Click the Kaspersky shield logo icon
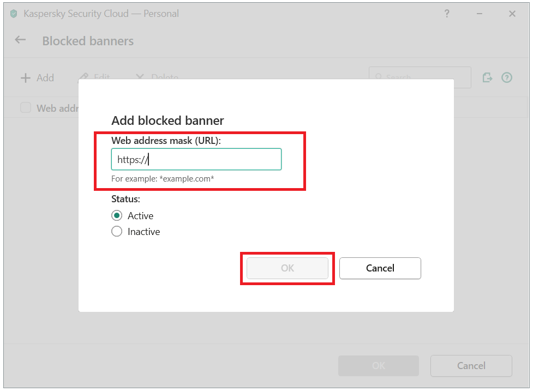 (x=14, y=14)
